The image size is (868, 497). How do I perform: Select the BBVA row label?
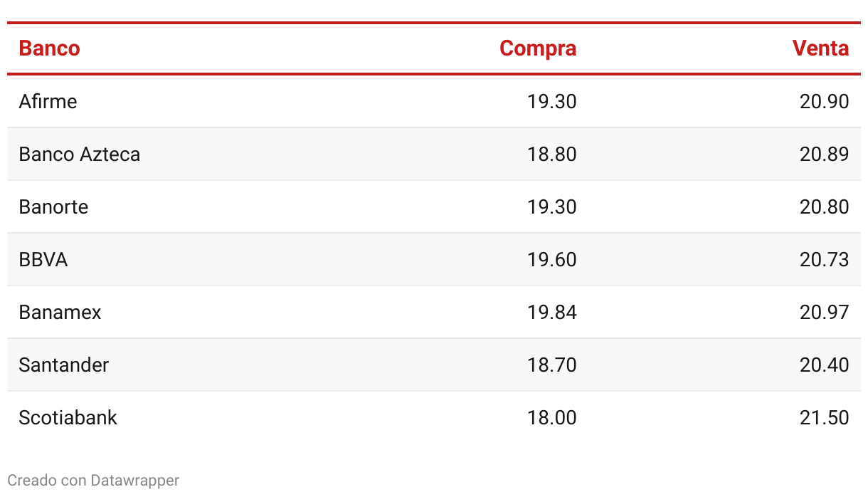pos(43,260)
